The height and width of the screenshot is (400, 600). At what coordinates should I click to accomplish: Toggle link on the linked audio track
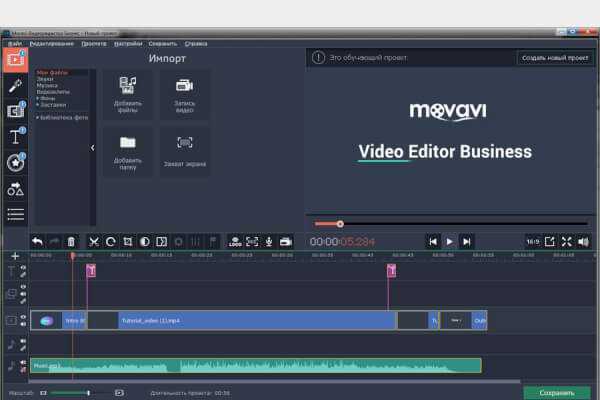pos(23,348)
